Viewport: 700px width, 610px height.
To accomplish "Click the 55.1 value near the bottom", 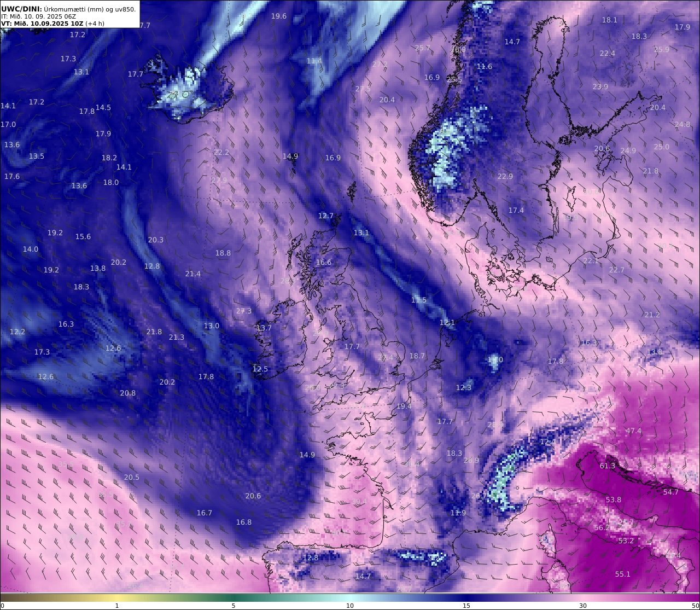I will coord(623,574).
